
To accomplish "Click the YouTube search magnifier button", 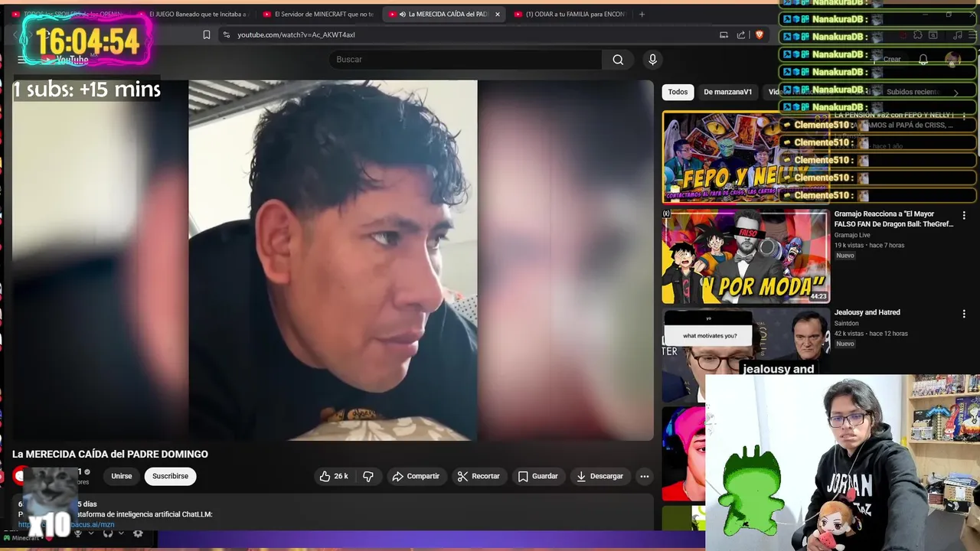I will click(618, 60).
